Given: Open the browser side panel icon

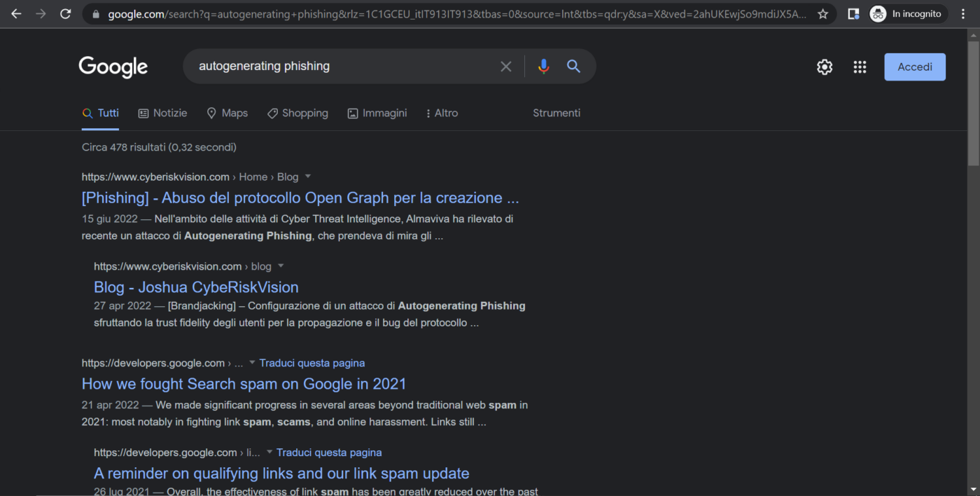Looking at the screenshot, I should 853,14.
